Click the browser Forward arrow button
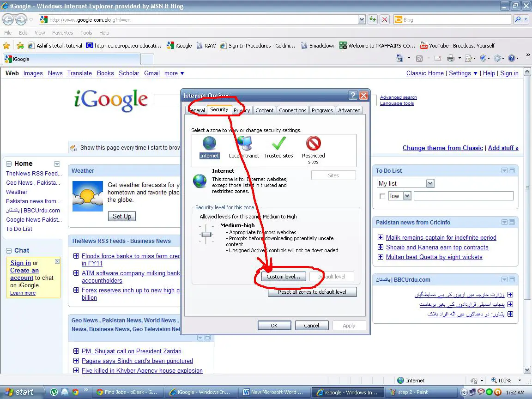This screenshot has width=532, height=399. [21, 20]
